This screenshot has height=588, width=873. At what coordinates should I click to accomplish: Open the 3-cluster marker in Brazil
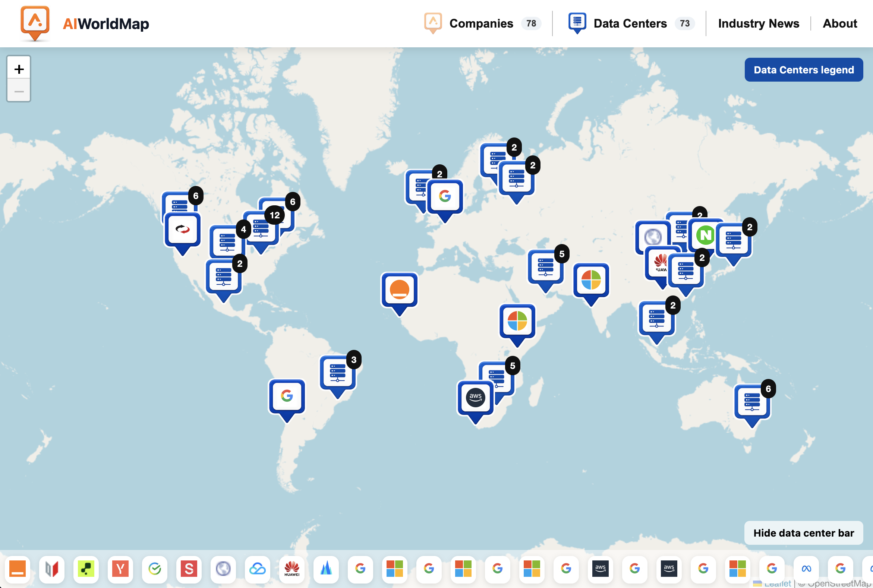pos(338,373)
